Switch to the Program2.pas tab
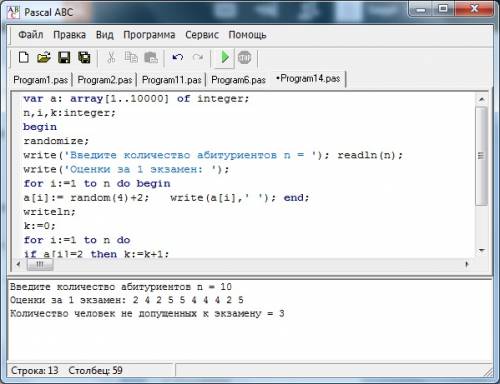 (105, 80)
